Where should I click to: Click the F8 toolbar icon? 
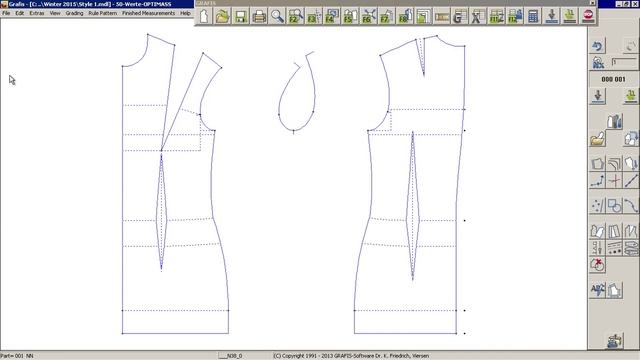coord(405,16)
